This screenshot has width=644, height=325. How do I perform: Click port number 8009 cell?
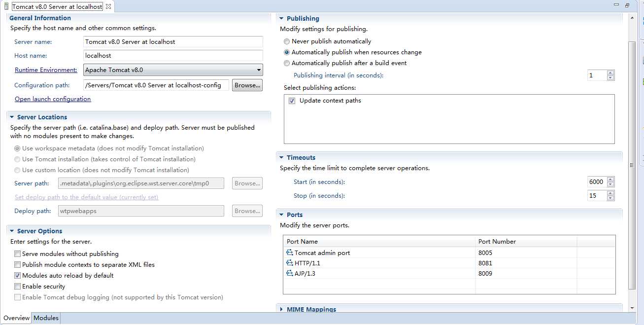[x=485, y=274]
